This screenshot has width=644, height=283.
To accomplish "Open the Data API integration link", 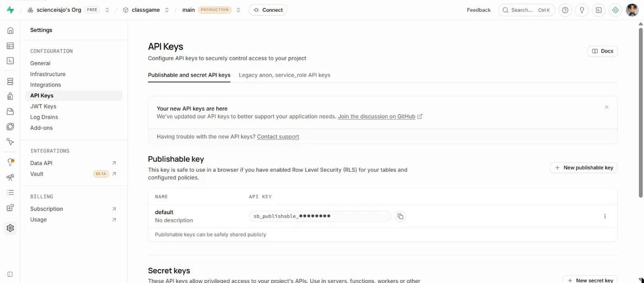I will pos(74,163).
